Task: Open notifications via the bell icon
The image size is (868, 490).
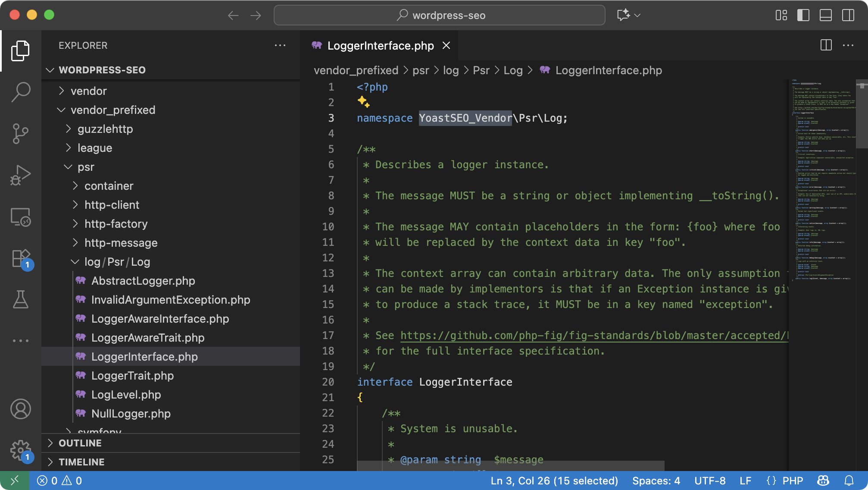Action: [848, 480]
